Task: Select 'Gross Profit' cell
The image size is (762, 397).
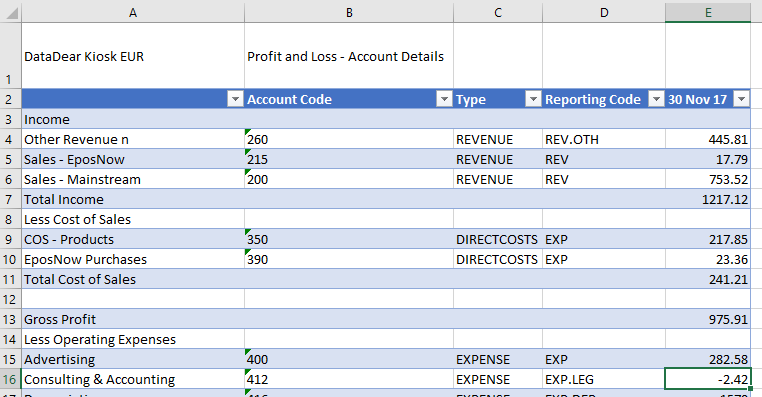Action: [133, 319]
